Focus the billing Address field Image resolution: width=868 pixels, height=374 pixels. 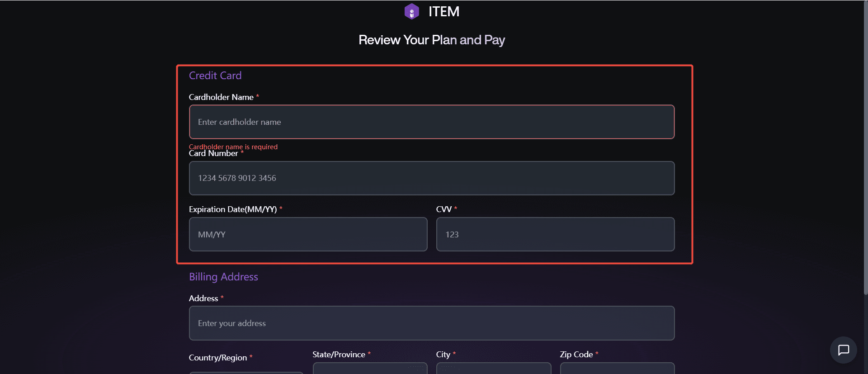[431, 323]
